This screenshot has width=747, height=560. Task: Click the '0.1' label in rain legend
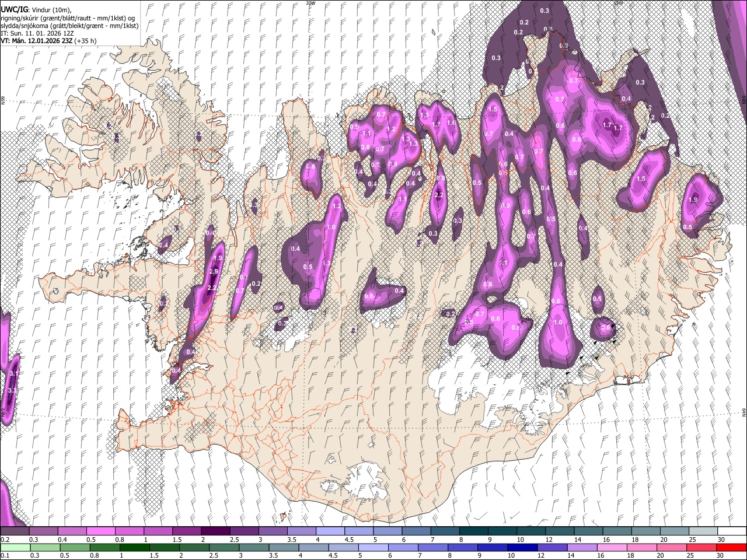coord(5,555)
